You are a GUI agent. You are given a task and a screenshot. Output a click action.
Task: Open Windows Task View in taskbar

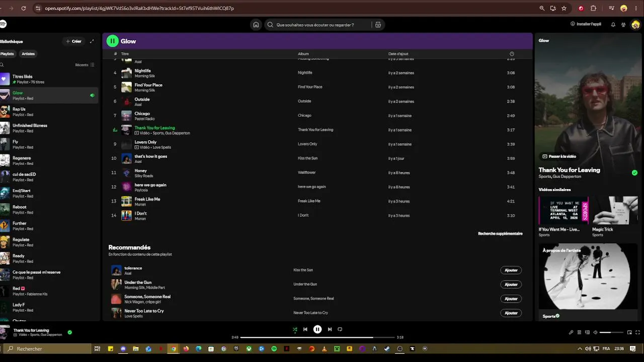click(97, 348)
